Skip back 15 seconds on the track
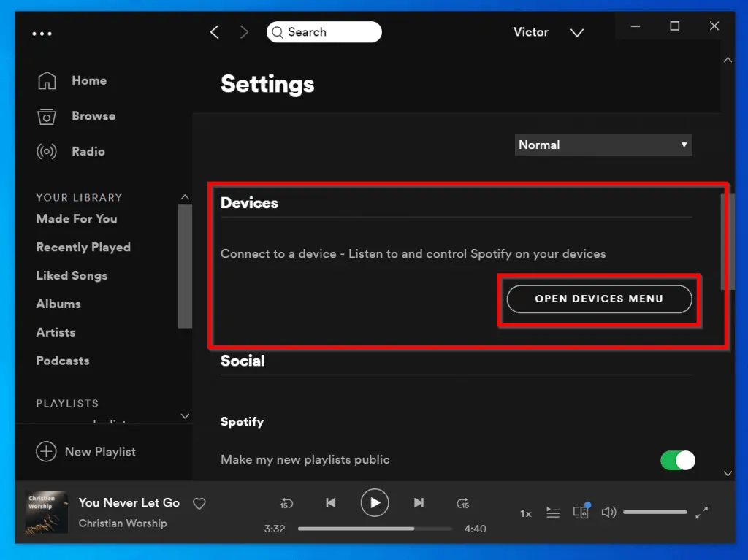Image resolution: width=748 pixels, height=560 pixels. pyautogui.click(x=286, y=503)
